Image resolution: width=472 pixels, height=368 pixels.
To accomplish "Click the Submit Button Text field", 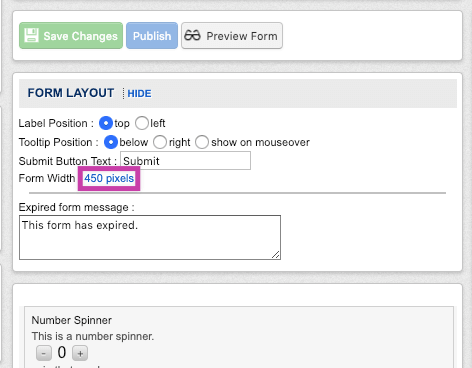I will pos(185,161).
